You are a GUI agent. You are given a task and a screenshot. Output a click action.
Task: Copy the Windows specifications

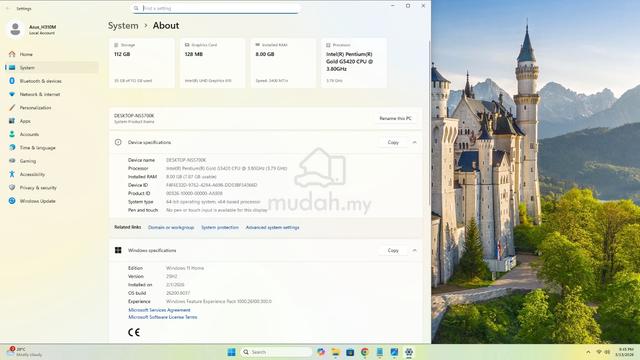(x=393, y=250)
